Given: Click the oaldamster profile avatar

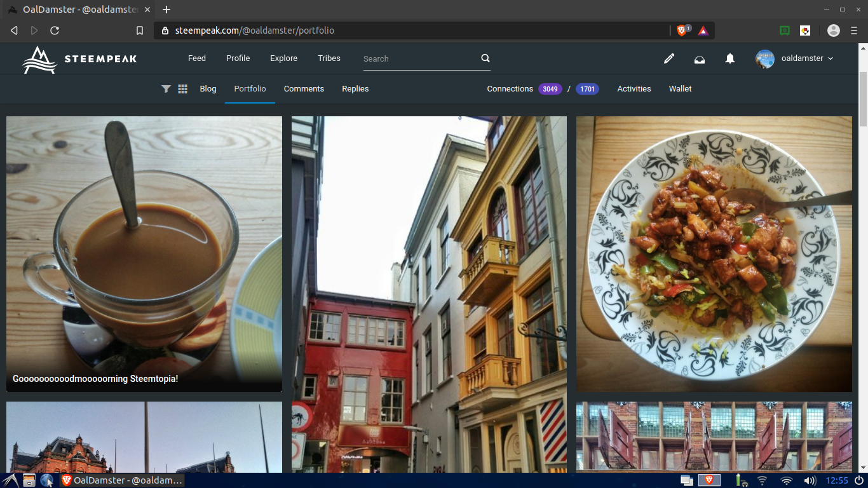Looking at the screenshot, I should [x=765, y=58].
